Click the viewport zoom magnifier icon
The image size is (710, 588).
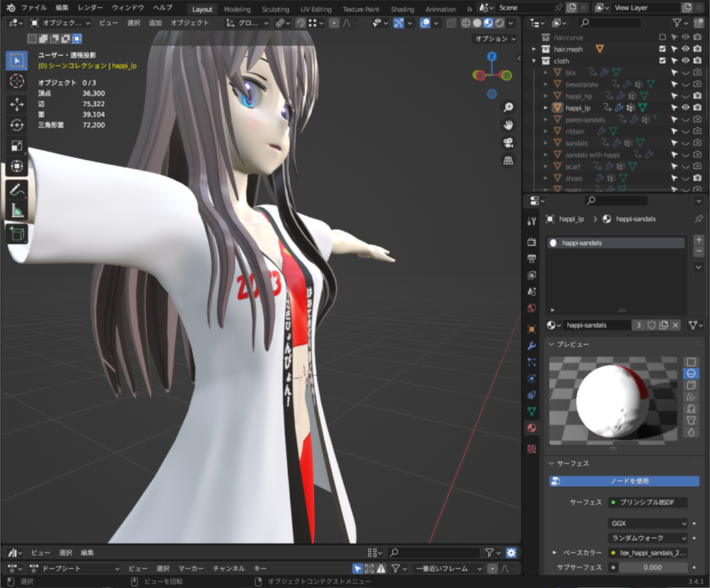point(508,107)
